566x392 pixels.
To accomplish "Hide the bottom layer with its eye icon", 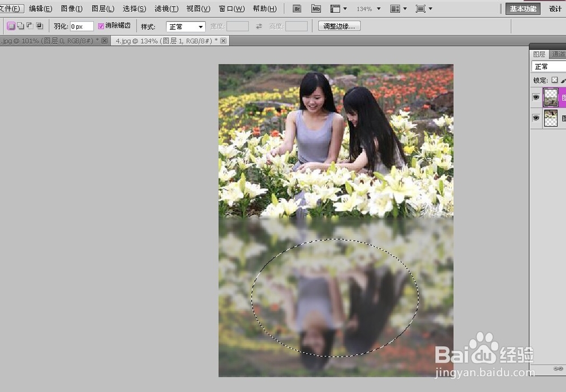I will click(x=536, y=118).
